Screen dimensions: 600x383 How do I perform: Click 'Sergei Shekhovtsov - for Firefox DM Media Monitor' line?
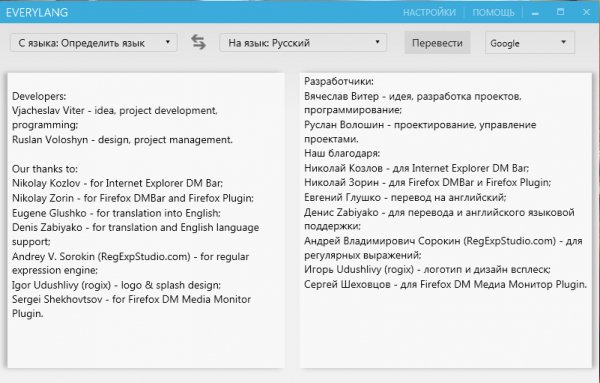pyautogui.click(x=131, y=300)
